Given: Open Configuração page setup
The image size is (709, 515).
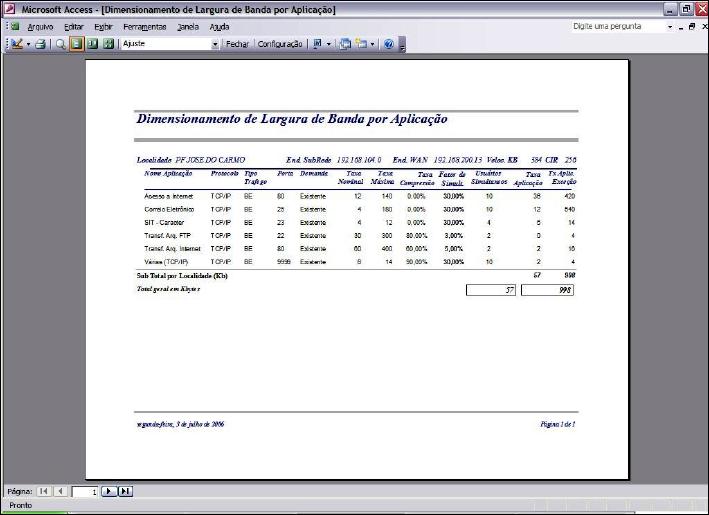Looking at the screenshot, I should click(280, 44).
